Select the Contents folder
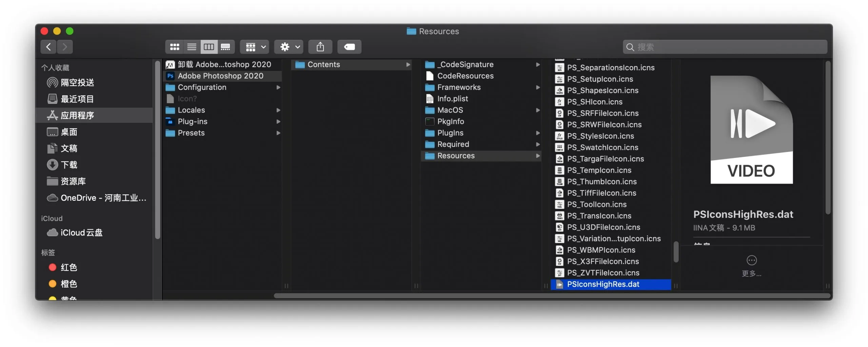 click(352, 64)
